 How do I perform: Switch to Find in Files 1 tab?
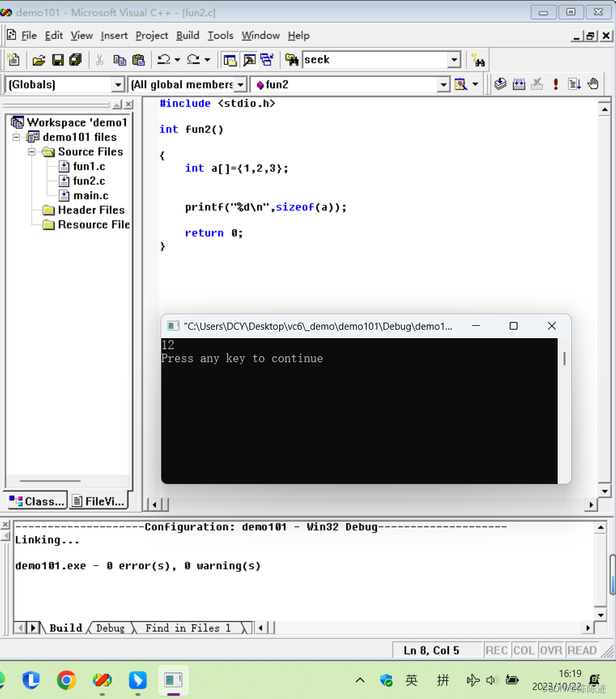click(x=188, y=628)
